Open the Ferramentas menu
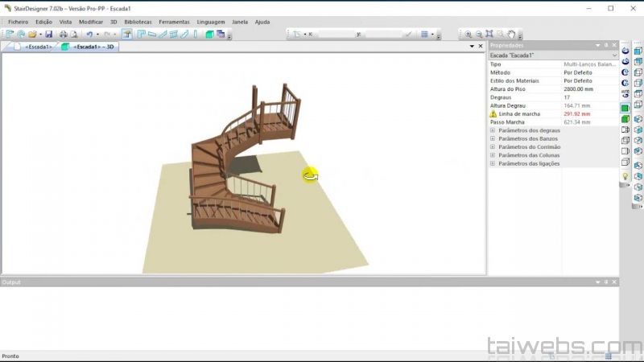The image size is (644, 362). [x=174, y=22]
